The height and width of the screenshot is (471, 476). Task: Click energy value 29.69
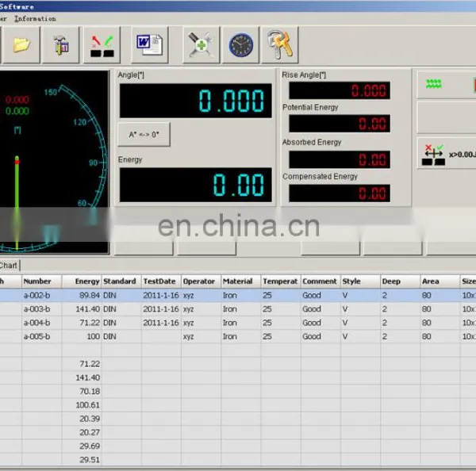tap(90, 446)
